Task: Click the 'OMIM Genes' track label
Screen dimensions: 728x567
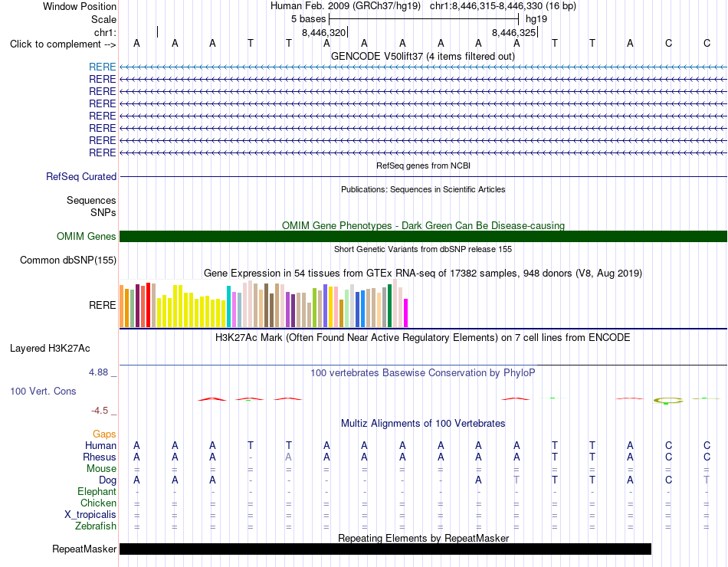Action: (x=86, y=236)
